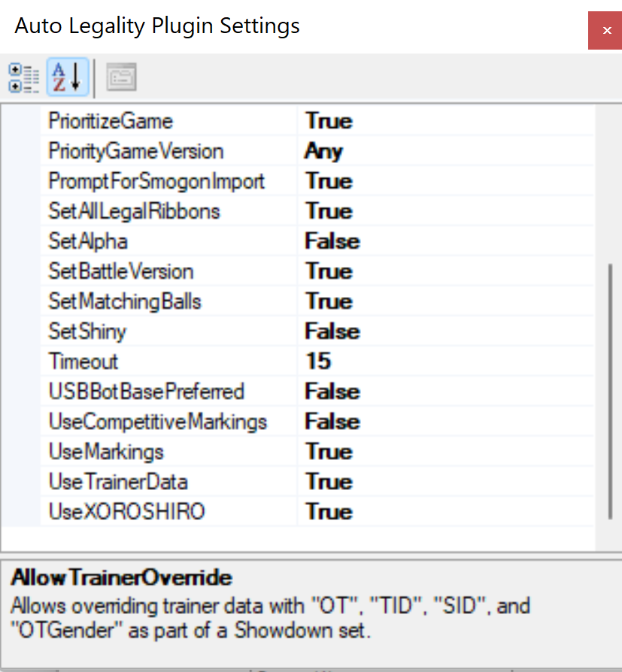Open the SetAllLegalRibbons value dropdown
Image resolution: width=622 pixels, height=672 pixels.
445,211
